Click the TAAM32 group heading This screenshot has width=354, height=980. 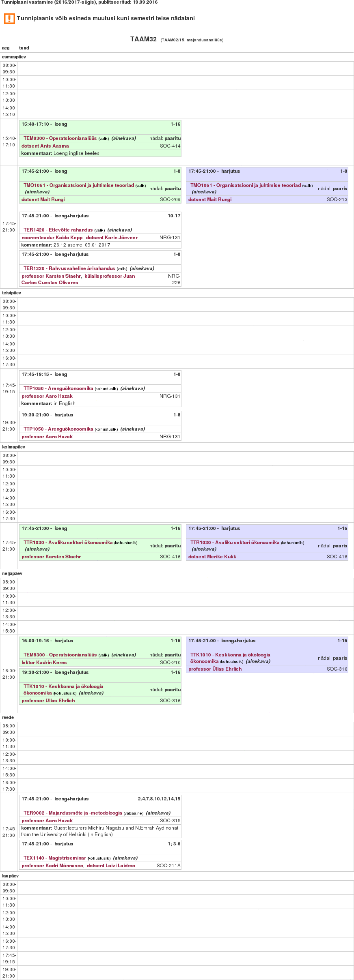click(143, 39)
